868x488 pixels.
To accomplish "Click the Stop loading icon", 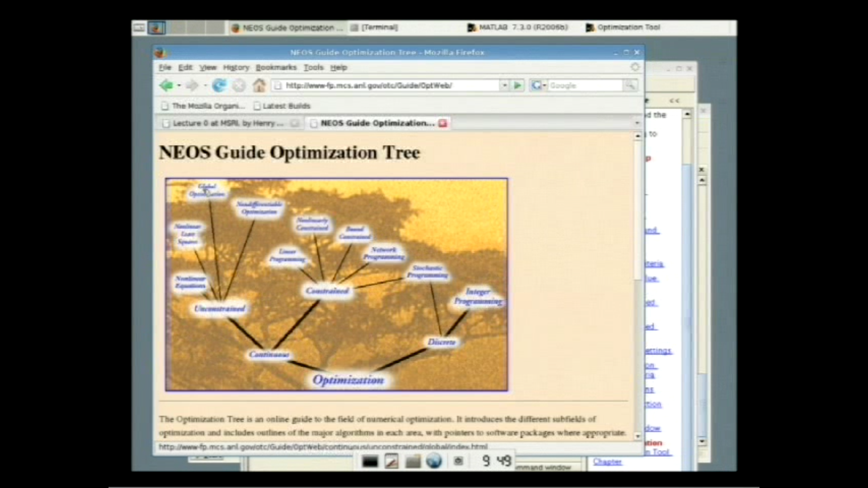I will click(x=240, y=85).
